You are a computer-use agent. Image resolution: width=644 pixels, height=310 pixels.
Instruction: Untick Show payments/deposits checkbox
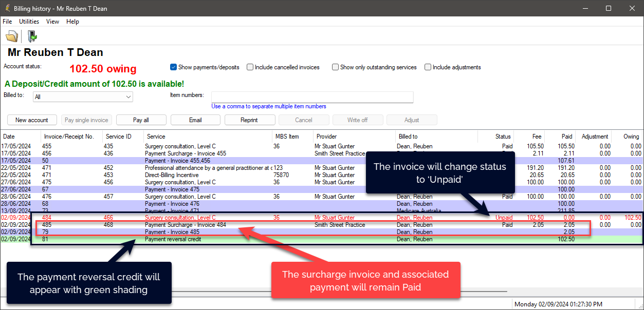tap(174, 67)
